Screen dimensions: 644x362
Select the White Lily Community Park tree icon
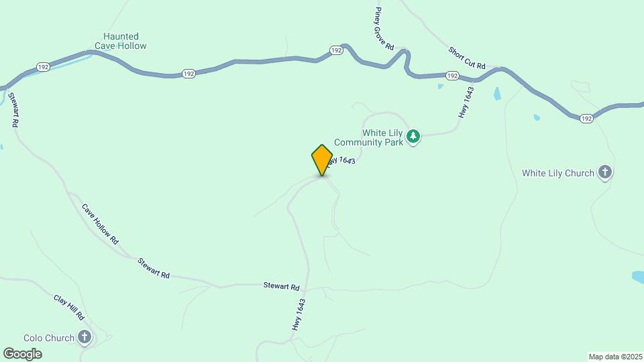413,137
